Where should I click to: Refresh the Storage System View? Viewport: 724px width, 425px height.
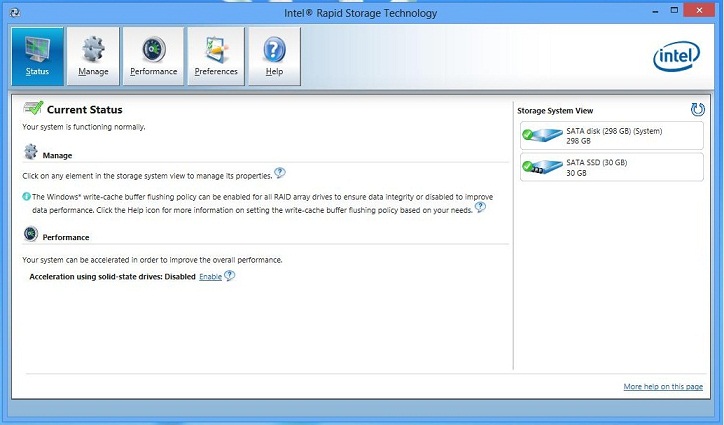697,109
